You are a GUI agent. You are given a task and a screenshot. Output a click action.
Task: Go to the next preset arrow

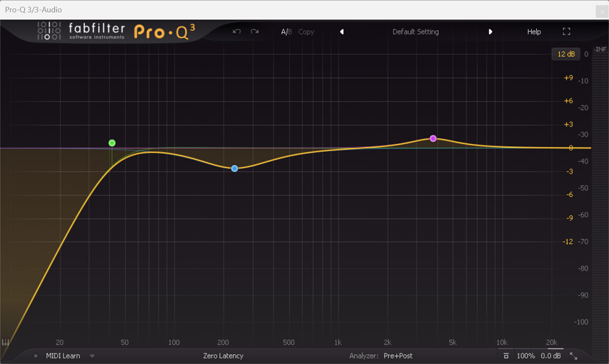(x=490, y=31)
